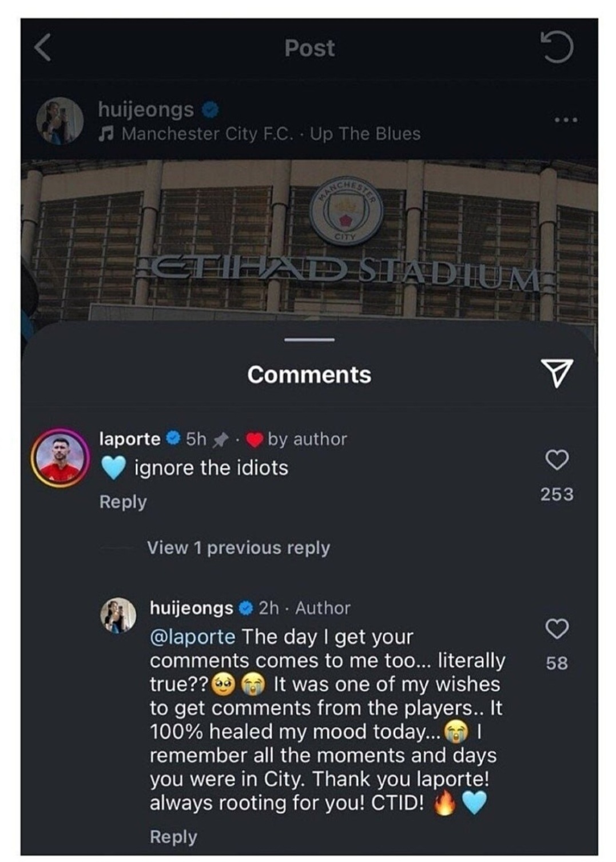The width and height of the screenshot is (616, 862).
Task: Open huijeongs username in post header
Action: coord(146,109)
